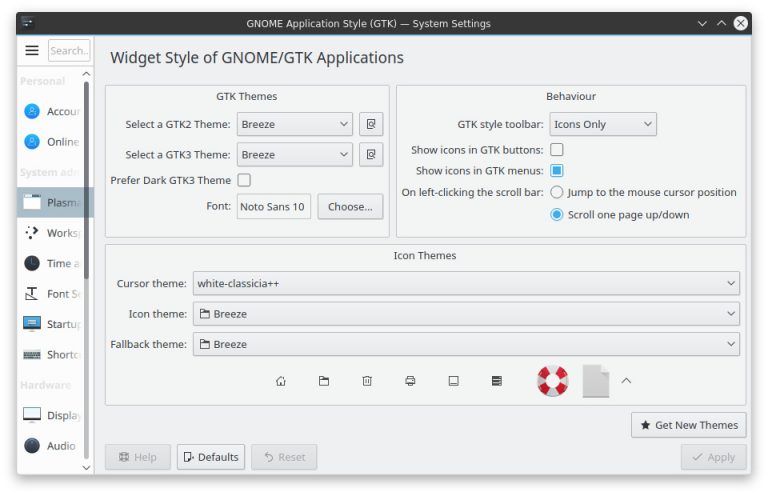Disable Show icons in GTK menus
Viewport: 768px width, 496px height.
[x=557, y=171]
